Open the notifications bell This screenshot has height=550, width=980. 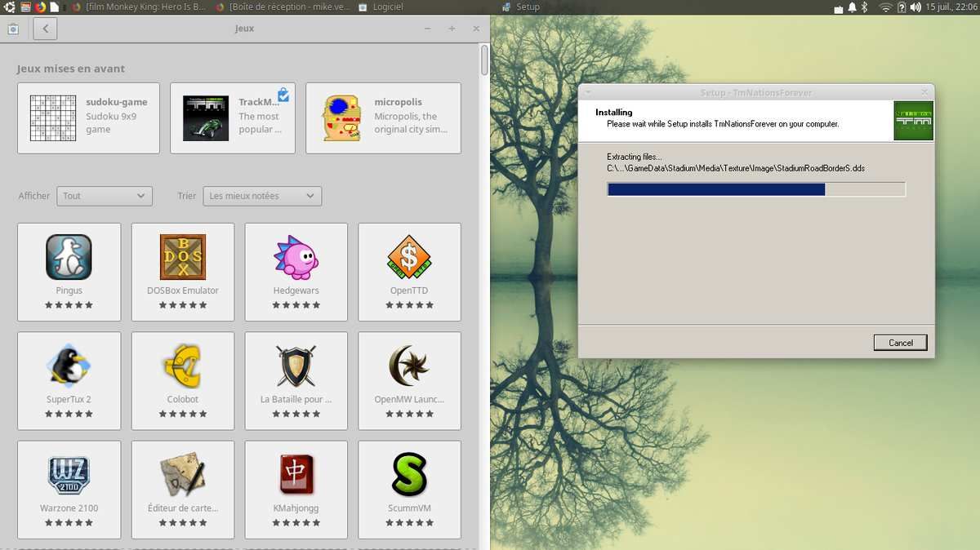click(852, 7)
